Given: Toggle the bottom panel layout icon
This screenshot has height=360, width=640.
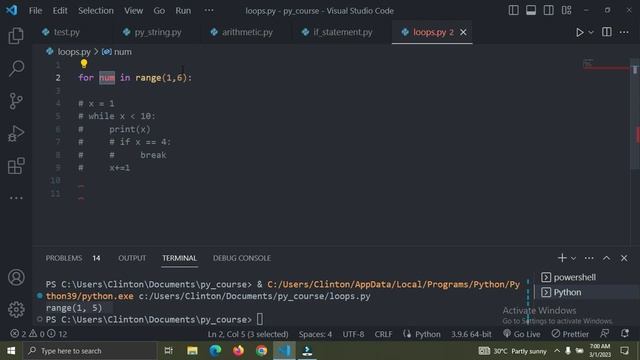Looking at the screenshot, I should [x=531, y=10].
